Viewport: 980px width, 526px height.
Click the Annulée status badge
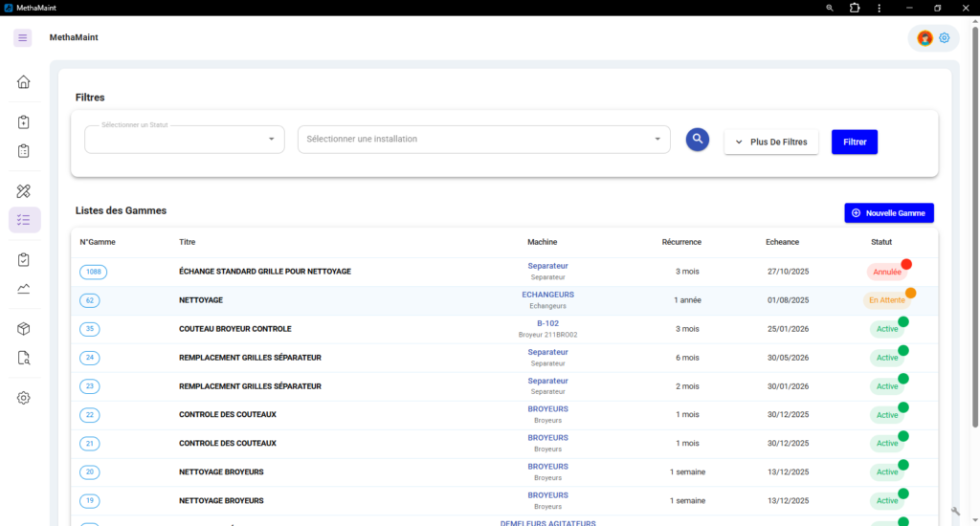coord(887,272)
